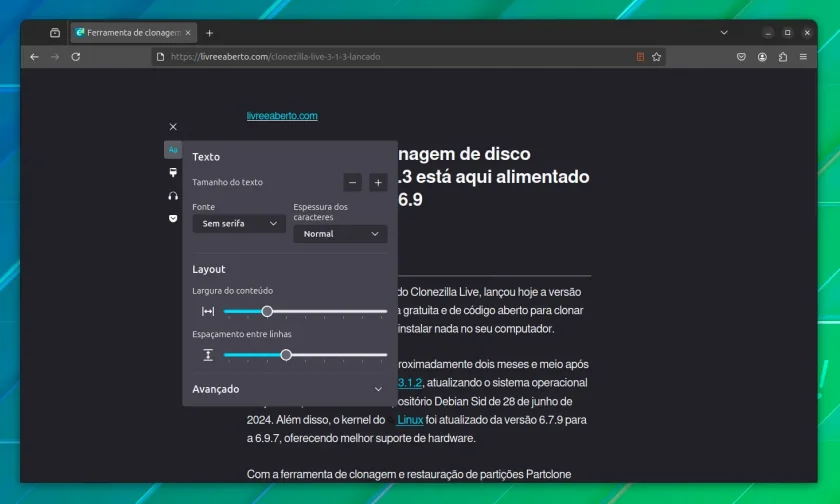
Task: Click the Tamanho do texto label
Action: coord(228,182)
